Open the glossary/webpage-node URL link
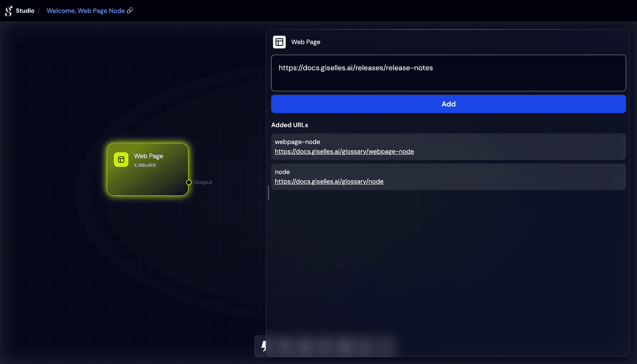The image size is (637, 364). pyautogui.click(x=344, y=152)
